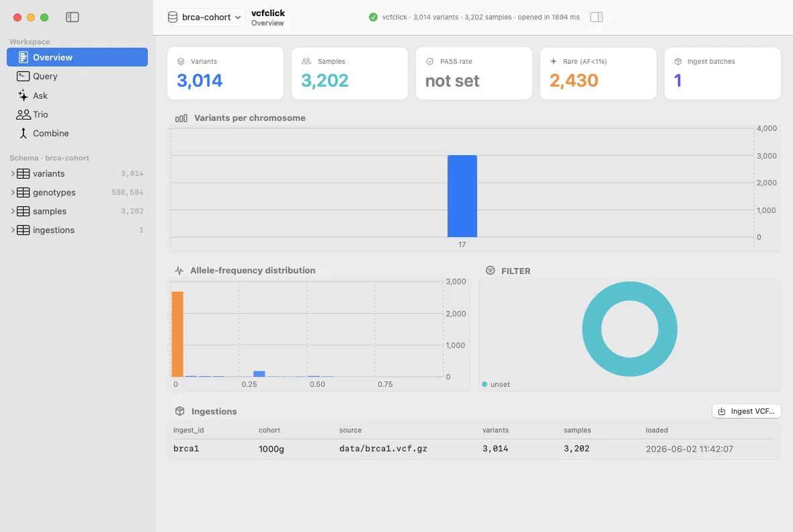Expand the samples table schema

pyautogui.click(x=13, y=211)
